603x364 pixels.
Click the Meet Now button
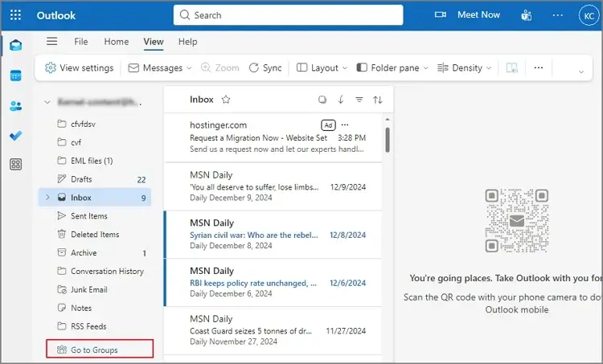pyautogui.click(x=468, y=14)
